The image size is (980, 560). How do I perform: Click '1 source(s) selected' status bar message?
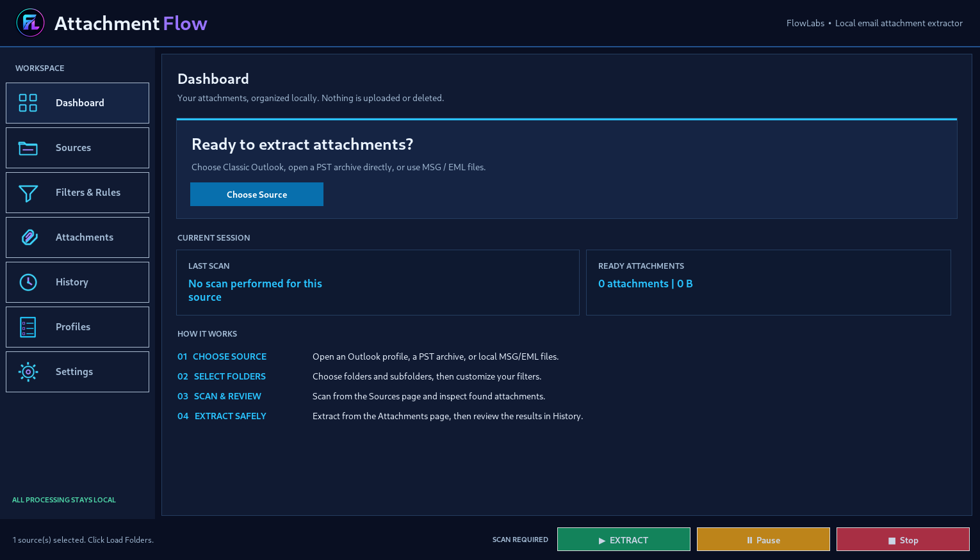click(83, 540)
